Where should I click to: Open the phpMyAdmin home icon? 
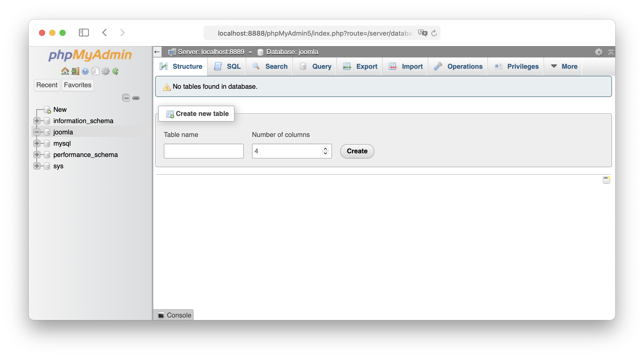65,71
